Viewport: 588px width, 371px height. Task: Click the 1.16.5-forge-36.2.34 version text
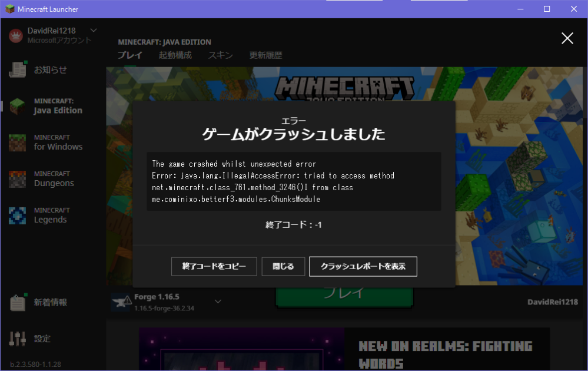coord(164,309)
